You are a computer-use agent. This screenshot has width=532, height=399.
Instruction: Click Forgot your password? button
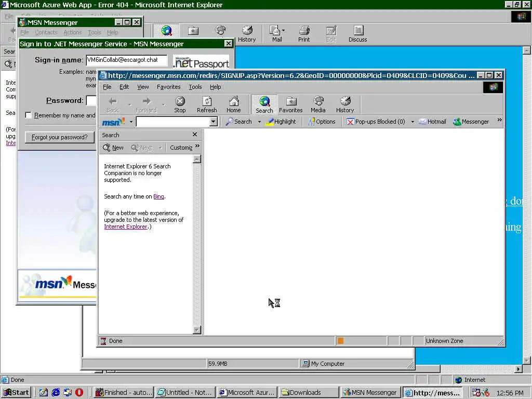tap(60, 137)
